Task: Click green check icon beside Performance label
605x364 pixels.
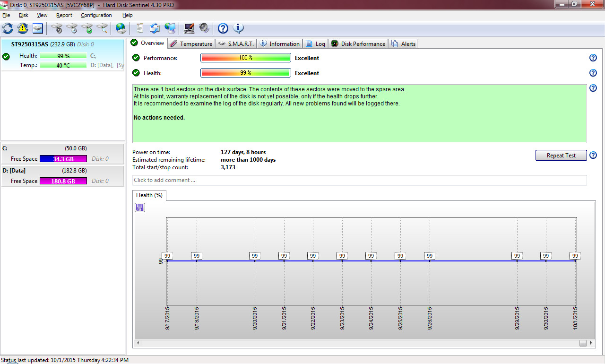Action: (x=136, y=58)
